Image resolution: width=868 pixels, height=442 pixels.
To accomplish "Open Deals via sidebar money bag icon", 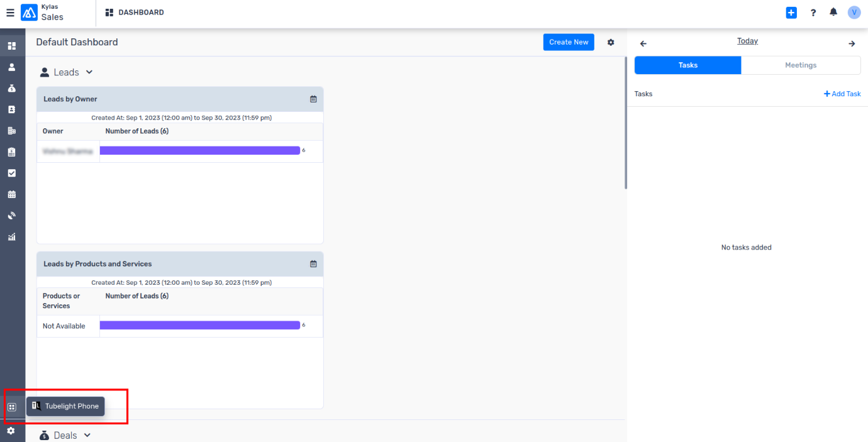I will click(x=11, y=88).
